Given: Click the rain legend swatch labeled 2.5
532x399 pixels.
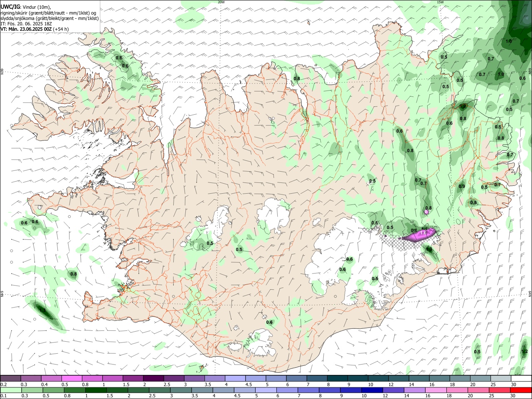Looking at the screenshot, I should point(159,390).
